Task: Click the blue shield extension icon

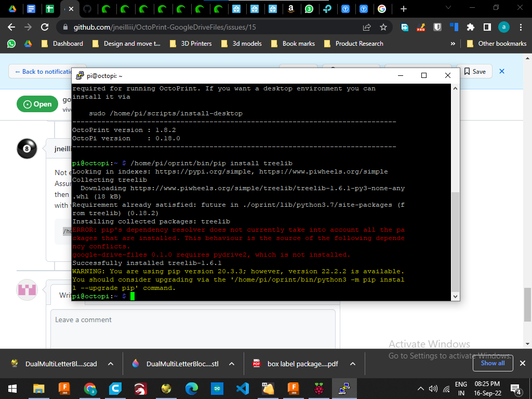Action: click(438, 27)
